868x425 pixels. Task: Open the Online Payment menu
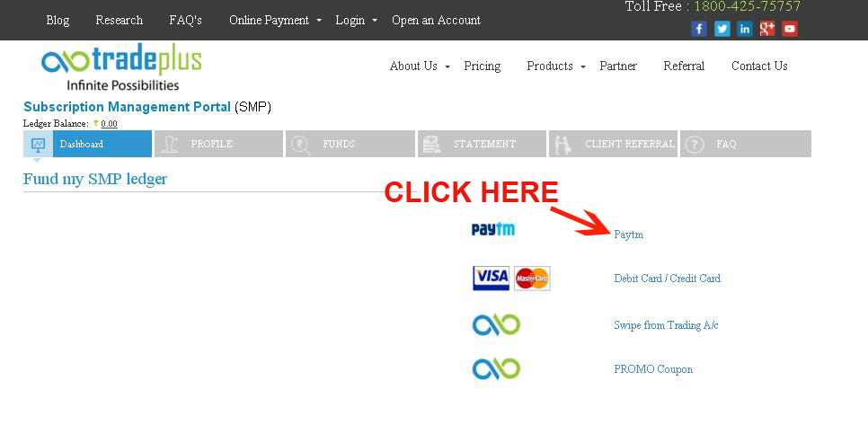[x=269, y=21]
